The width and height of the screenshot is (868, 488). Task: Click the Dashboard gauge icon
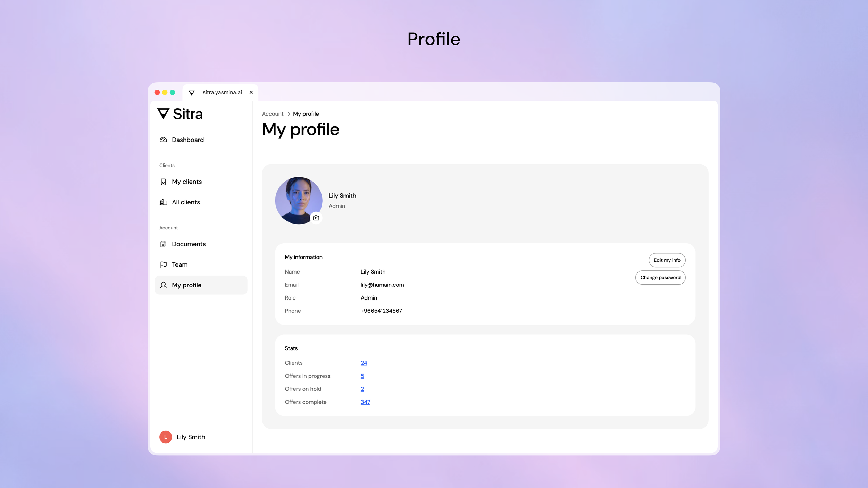(163, 140)
